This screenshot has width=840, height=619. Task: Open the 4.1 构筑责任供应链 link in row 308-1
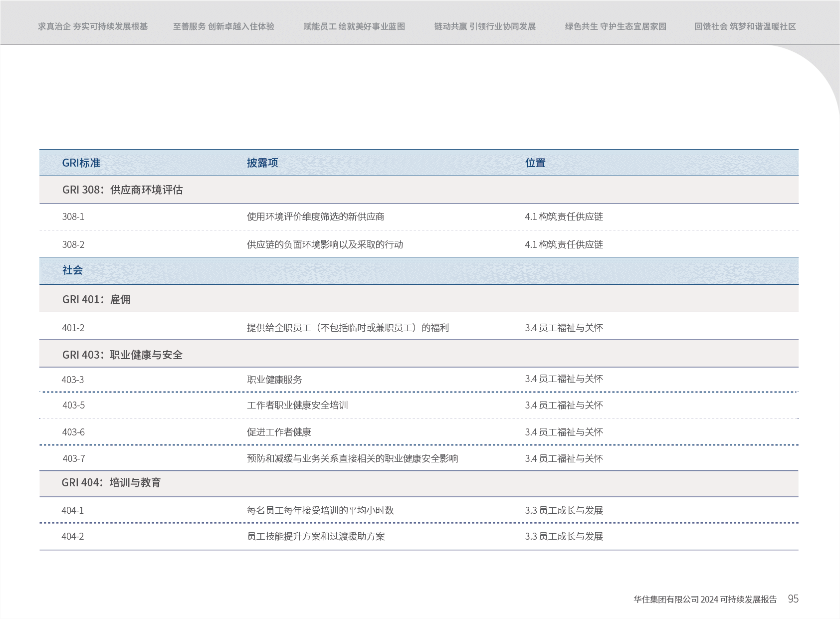click(x=564, y=216)
